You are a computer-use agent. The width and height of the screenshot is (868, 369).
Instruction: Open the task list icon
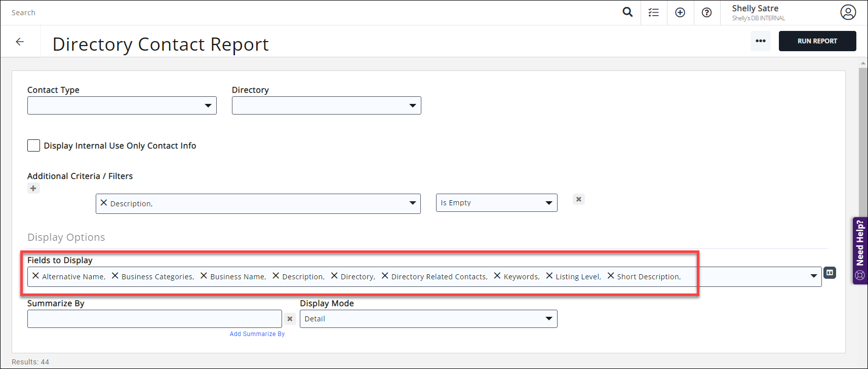point(654,13)
